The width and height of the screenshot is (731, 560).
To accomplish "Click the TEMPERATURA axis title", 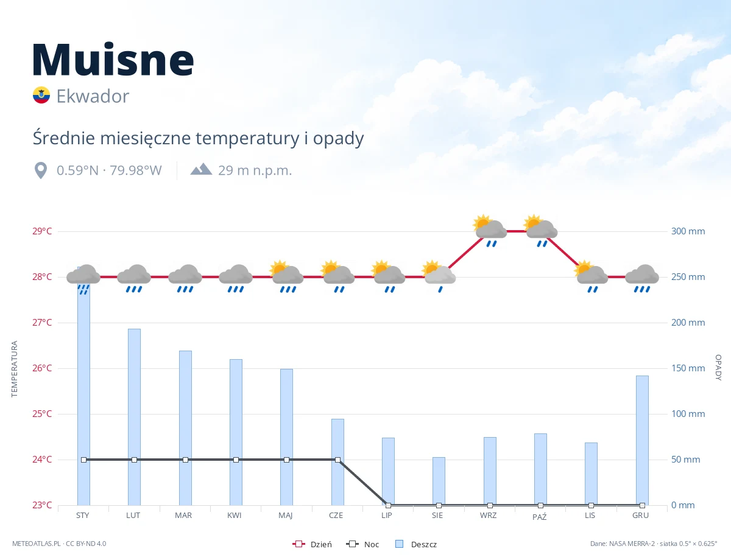I will (15, 369).
